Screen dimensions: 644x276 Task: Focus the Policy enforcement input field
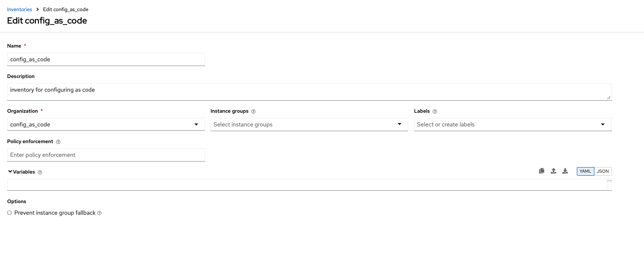pos(106,155)
